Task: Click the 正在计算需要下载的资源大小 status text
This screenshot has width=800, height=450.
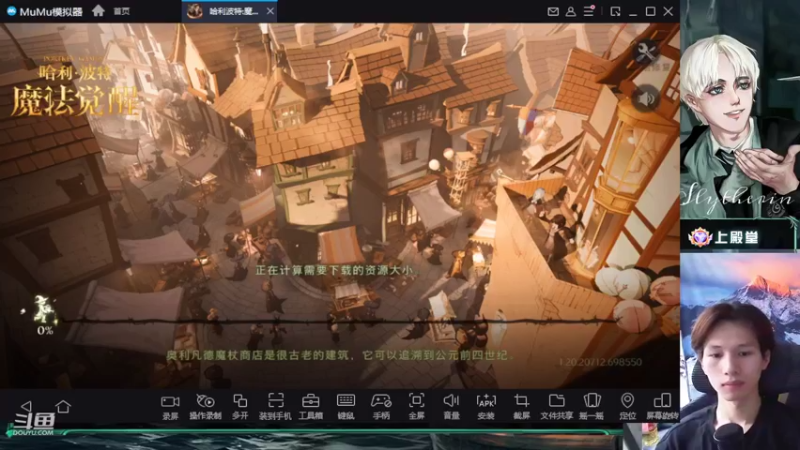Action: coord(336,270)
